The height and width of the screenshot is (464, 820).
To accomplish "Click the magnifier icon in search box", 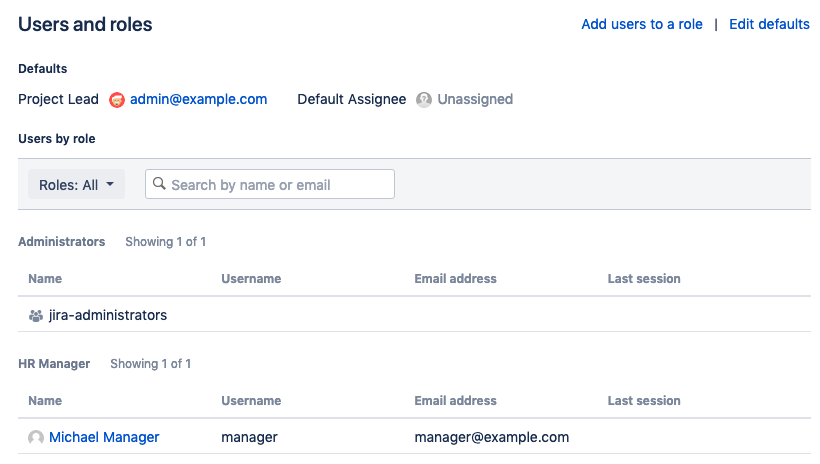I will point(159,184).
